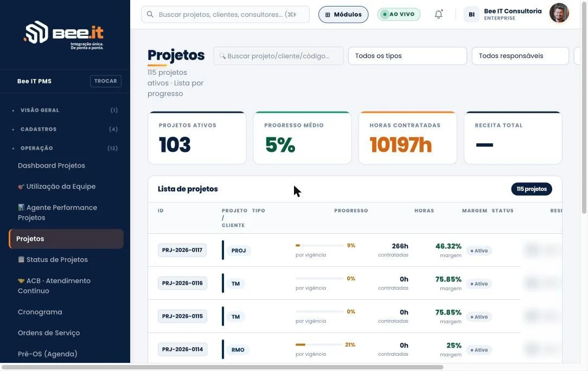Collapse the OPERAÇÃO section

click(65, 148)
